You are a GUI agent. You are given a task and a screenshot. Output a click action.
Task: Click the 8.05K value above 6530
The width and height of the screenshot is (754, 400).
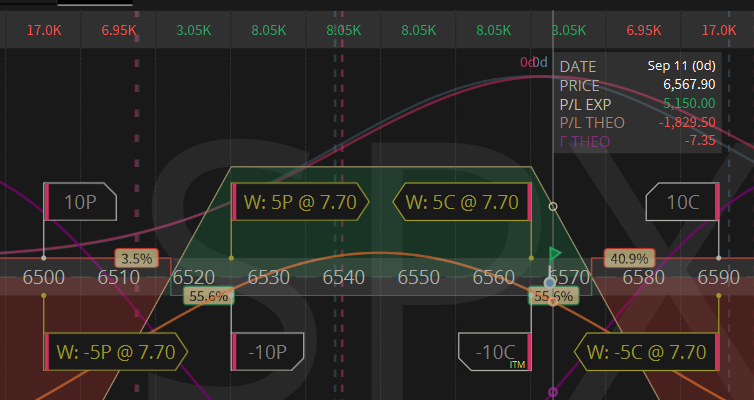[269, 30]
